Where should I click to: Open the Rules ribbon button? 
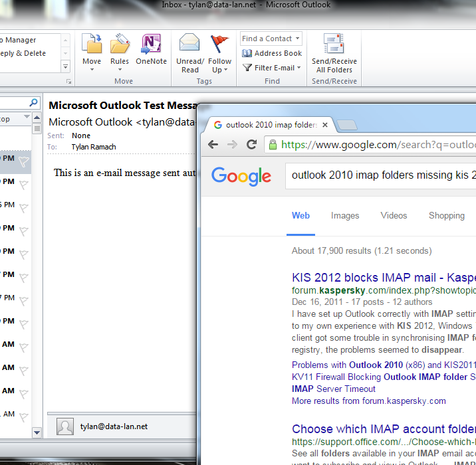click(120, 52)
